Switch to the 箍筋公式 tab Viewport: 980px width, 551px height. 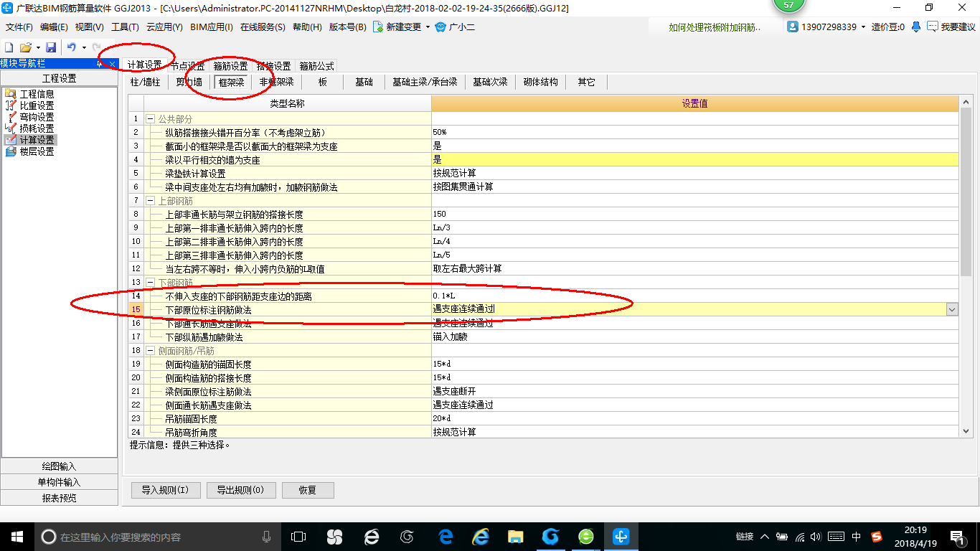click(316, 66)
